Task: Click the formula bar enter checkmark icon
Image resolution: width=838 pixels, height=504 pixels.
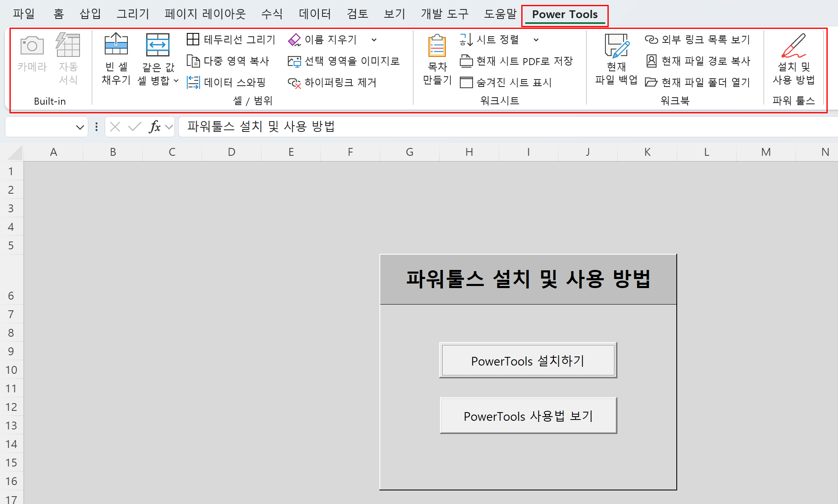Action: [134, 127]
